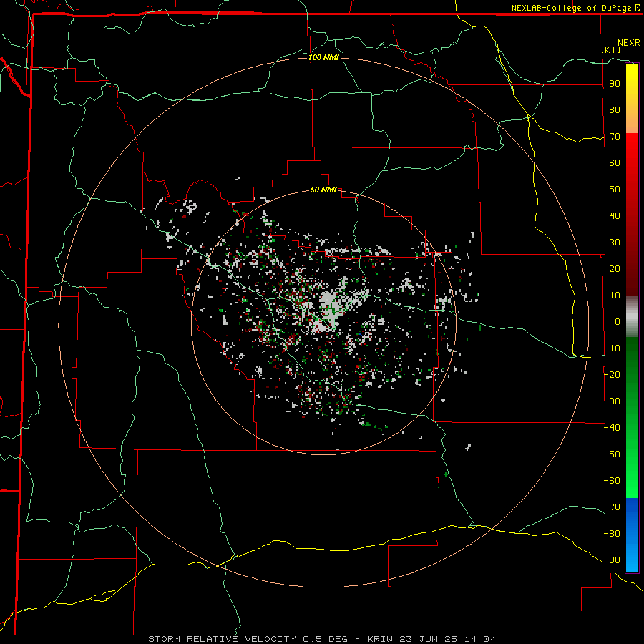Click the 14:04 timestamp text
This screenshot has height=644, width=644.
point(480,639)
